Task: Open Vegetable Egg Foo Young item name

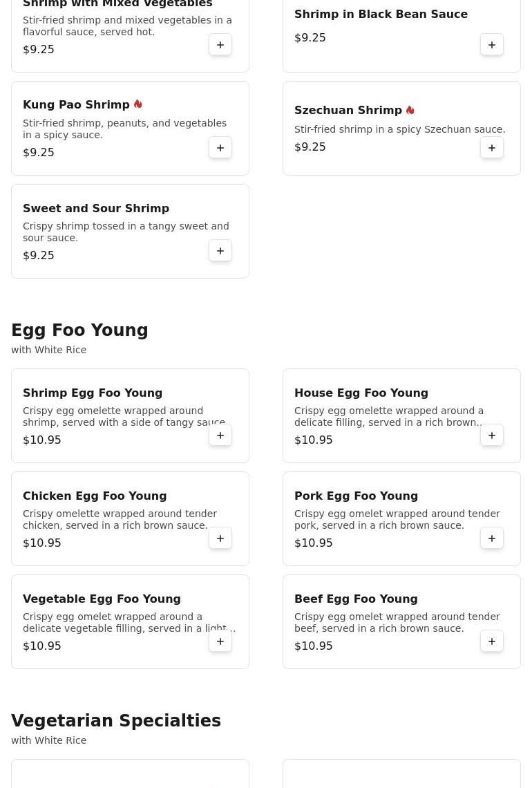Action: click(102, 599)
